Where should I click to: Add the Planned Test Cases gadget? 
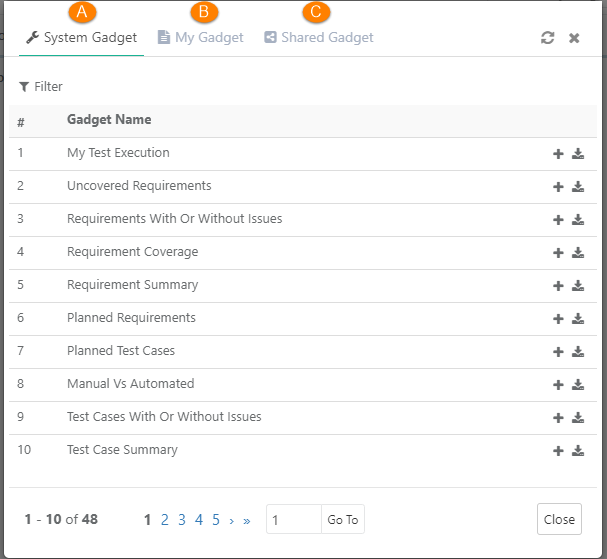[558, 352]
